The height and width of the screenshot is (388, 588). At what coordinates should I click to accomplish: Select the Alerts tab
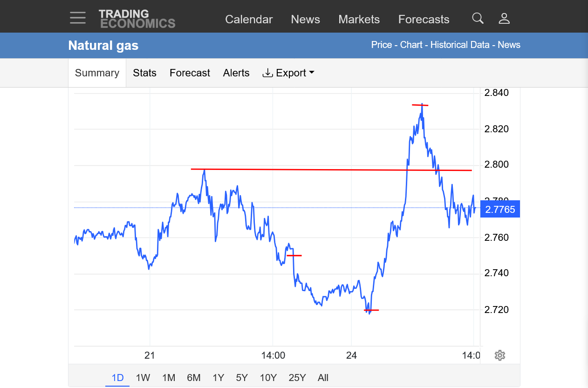[x=236, y=73]
